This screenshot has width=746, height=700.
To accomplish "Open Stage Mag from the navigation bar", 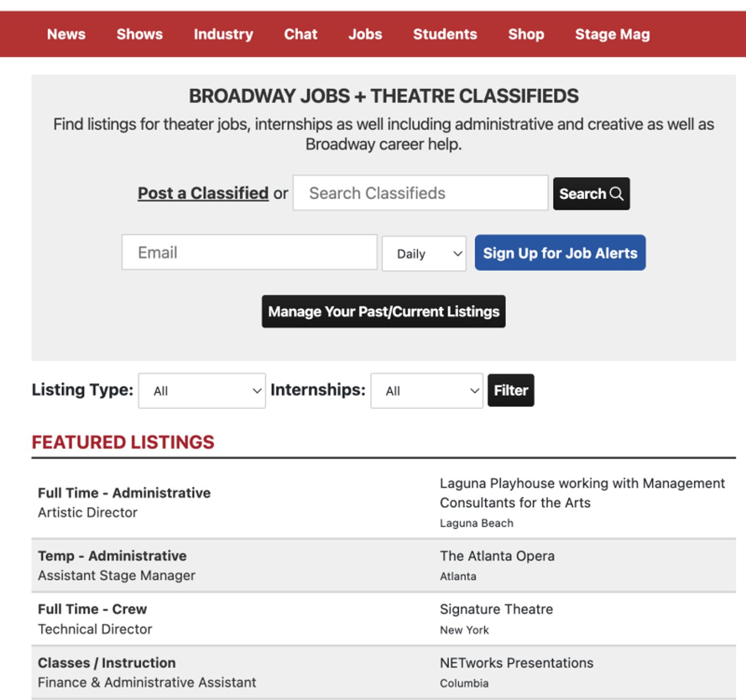I will pyautogui.click(x=612, y=34).
